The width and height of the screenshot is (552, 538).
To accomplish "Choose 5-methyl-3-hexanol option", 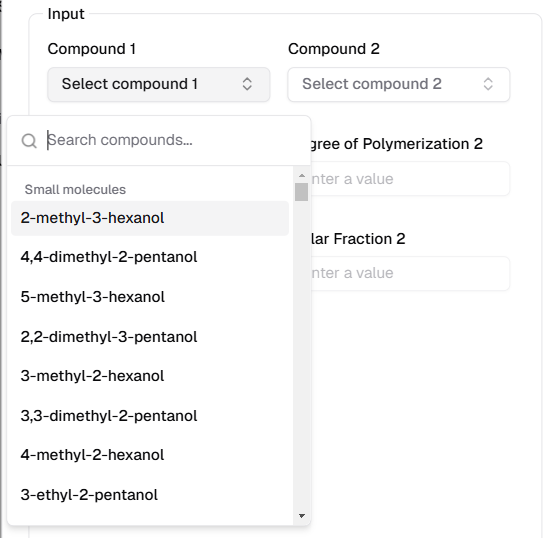I will (x=150, y=297).
